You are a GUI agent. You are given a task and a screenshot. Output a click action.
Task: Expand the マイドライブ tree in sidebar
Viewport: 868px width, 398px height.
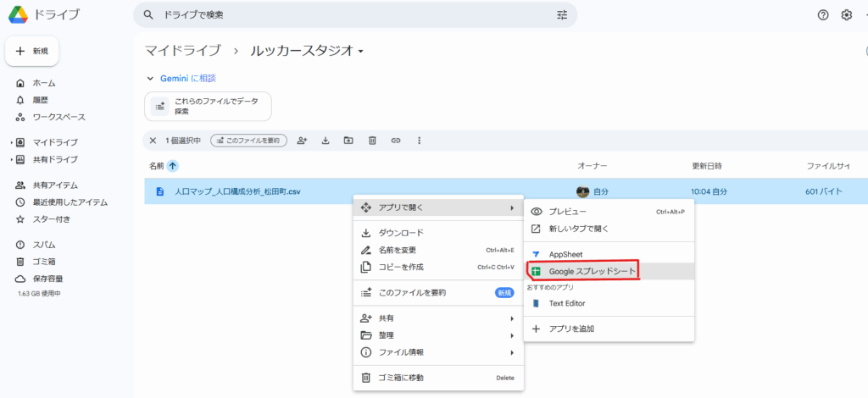12,142
